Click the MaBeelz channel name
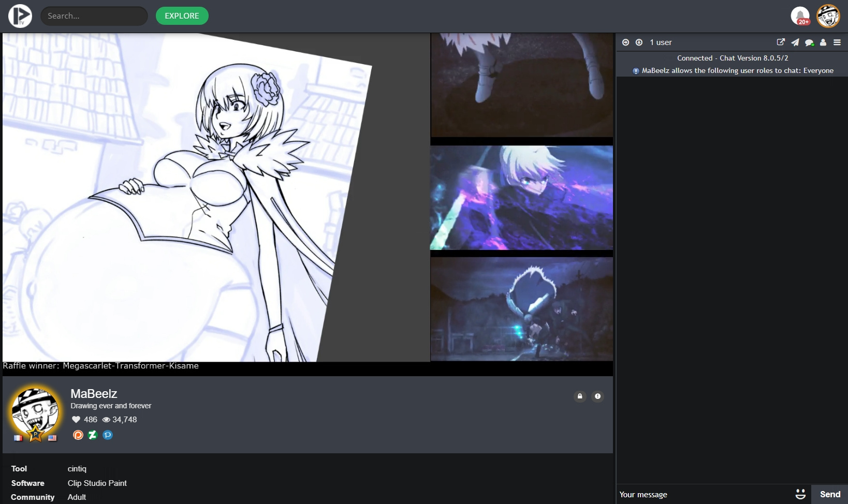Image resolution: width=848 pixels, height=504 pixels. 94,394
